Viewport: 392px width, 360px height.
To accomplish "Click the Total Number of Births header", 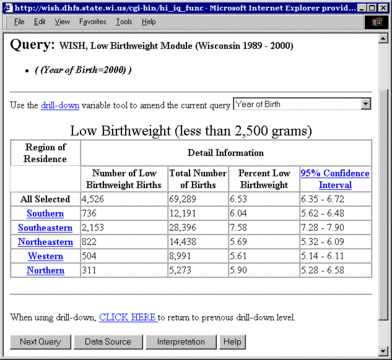I will pyautogui.click(x=198, y=179).
